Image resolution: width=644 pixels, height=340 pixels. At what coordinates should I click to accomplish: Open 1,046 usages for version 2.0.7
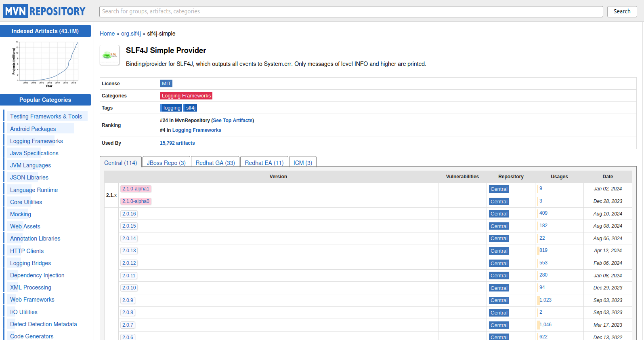coord(545,325)
